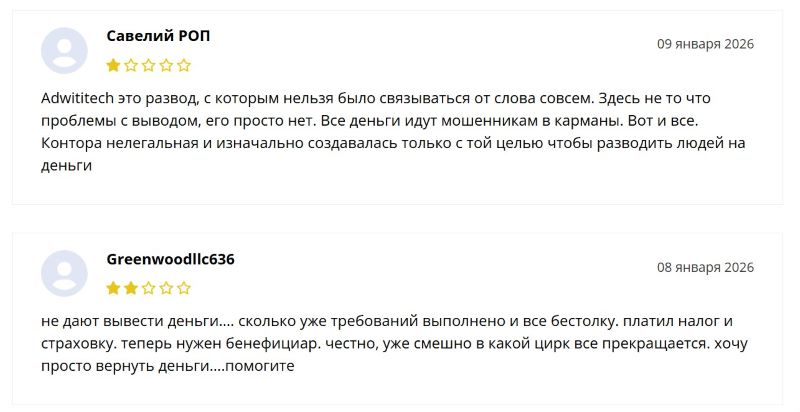This screenshot has height=412, width=800.
Task: Click the second star in Савелий РОП's rating
Action: click(131, 66)
